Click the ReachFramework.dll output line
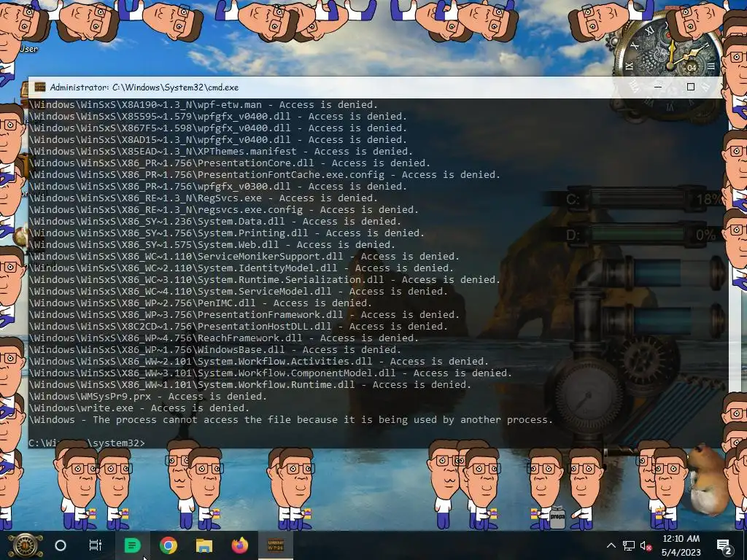Image resolution: width=747 pixels, height=560 pixels. pos(224,338)
